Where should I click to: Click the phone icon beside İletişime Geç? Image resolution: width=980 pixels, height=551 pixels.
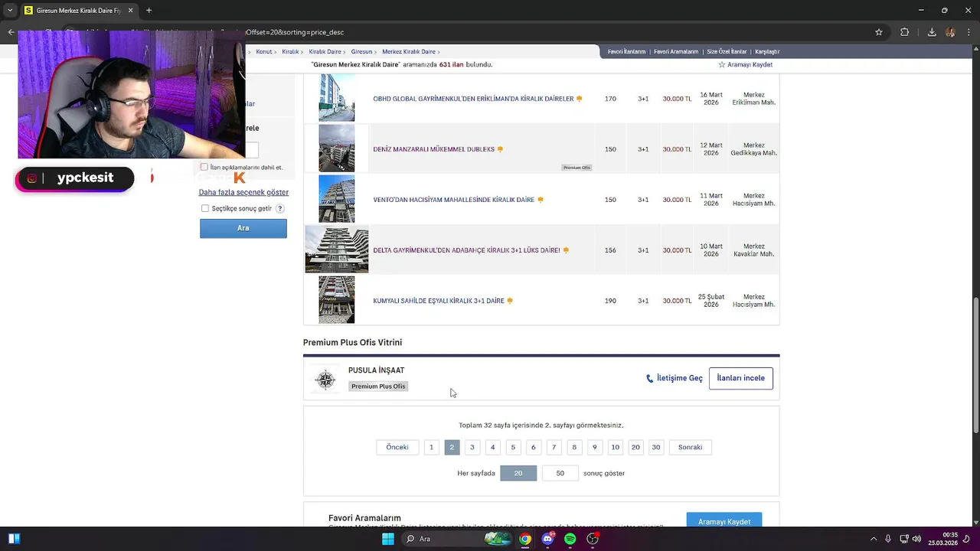pos(650,378)
